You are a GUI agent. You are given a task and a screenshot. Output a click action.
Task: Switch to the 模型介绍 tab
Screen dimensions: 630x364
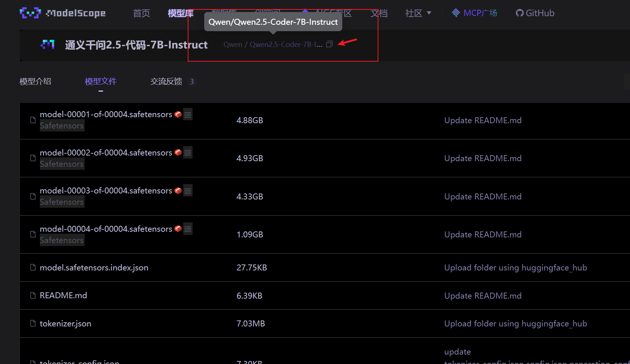35,82
